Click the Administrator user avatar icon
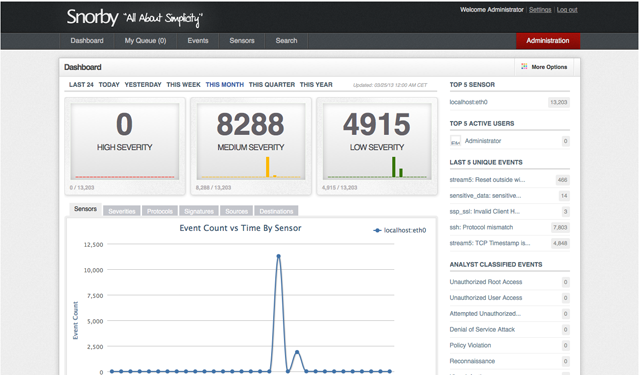 click(x=455, y=141)
